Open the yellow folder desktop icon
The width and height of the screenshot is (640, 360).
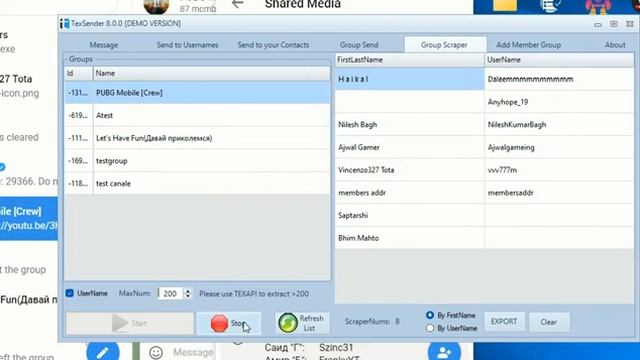point(505,5)
